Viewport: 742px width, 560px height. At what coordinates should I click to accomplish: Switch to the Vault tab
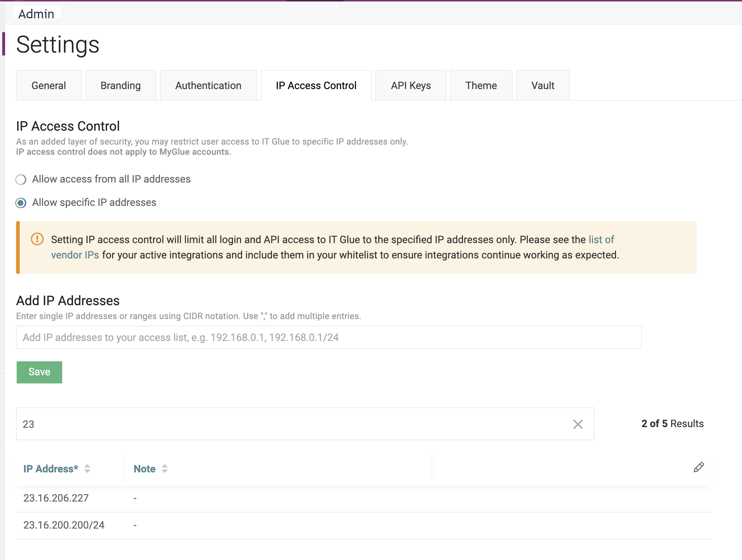point(543,85)
